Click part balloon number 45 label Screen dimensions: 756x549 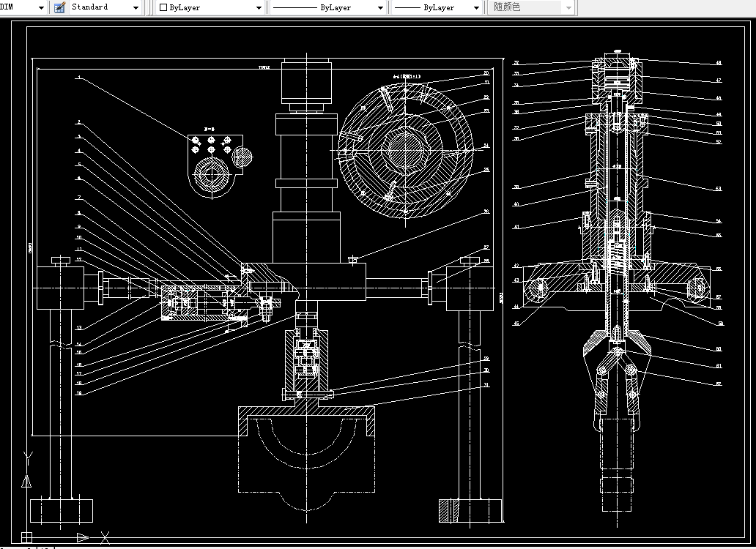pos(516,323)
